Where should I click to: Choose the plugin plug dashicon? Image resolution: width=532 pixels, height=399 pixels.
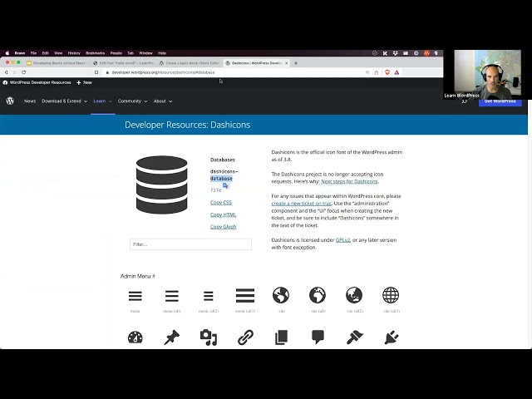click(392, 337)
